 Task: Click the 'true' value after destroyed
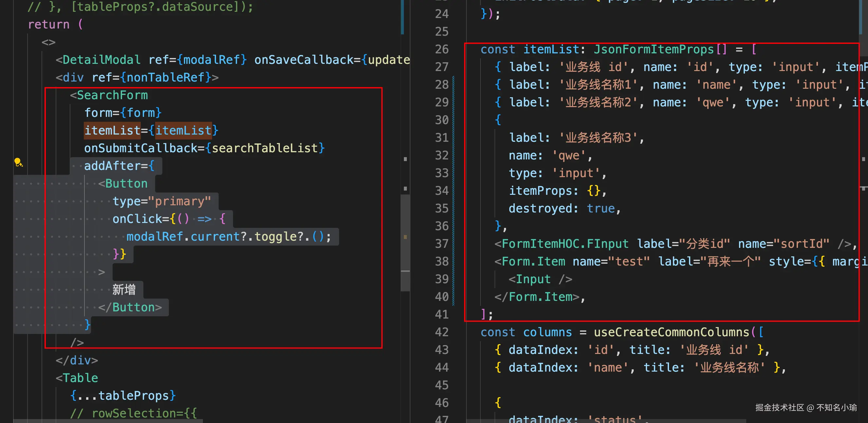click(x=601, y=208)
